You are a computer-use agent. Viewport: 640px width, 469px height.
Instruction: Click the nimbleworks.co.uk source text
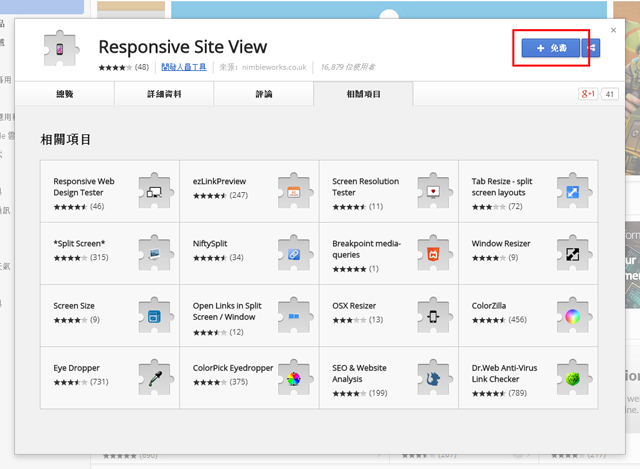tap(274, 67)
